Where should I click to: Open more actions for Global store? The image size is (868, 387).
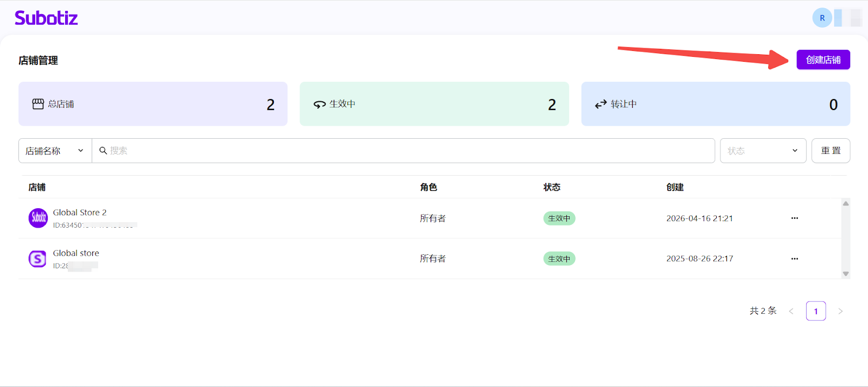pyautogui.click(x=794, y=259)
